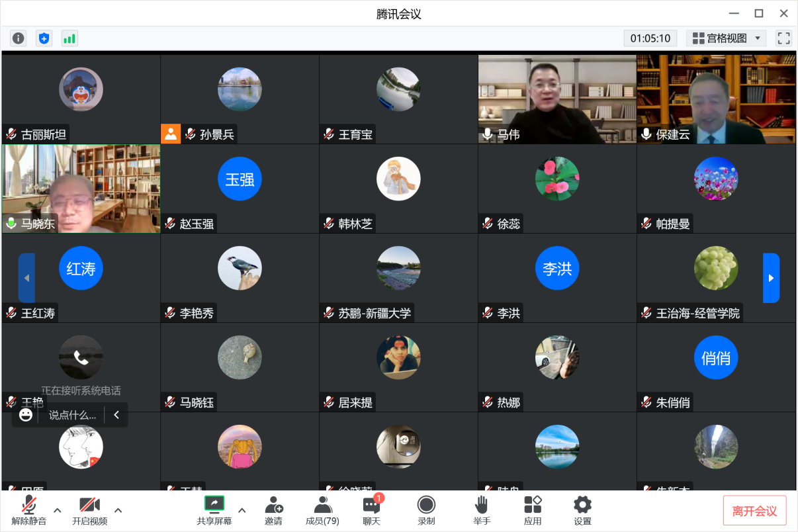This screenshot has height=532, width=798.
Task: Expand video options arrow beside 开启视频
Action: (118, 510)
